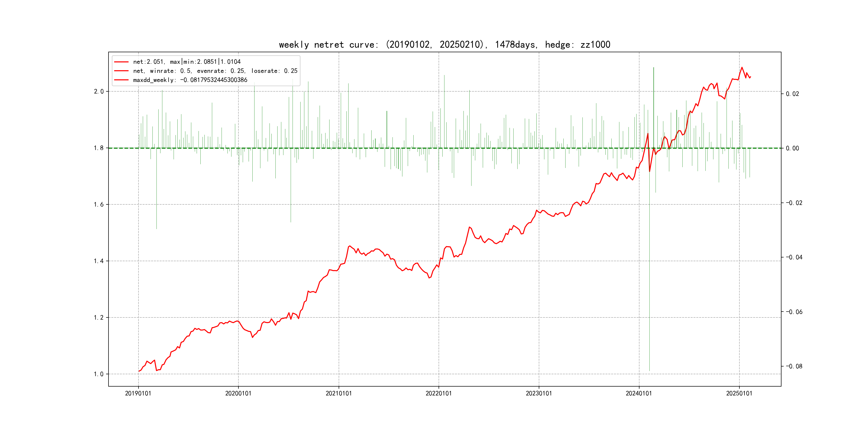The width and height of the screenshot is (868, 434).
Task: Click the chart title text
Action: point(444,45)
